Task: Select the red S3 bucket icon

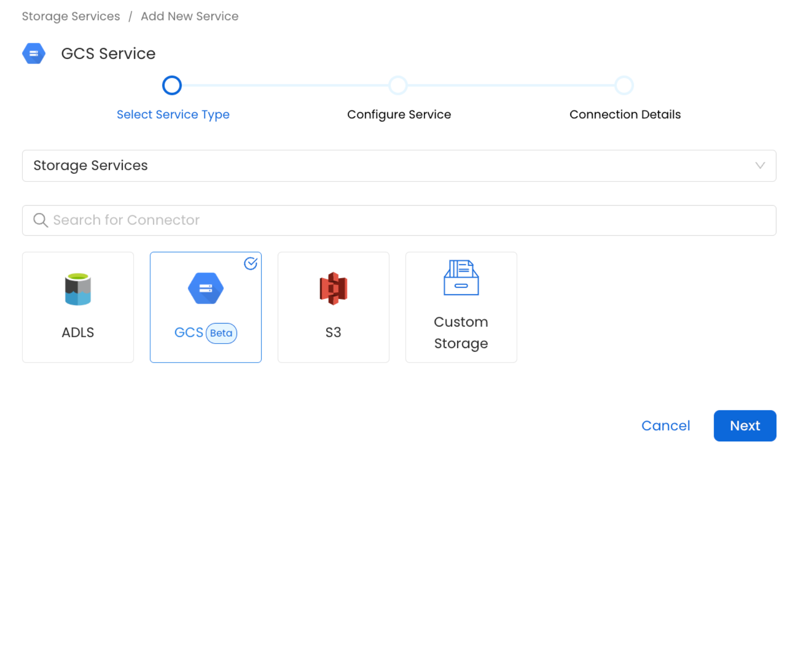Action: pyautogui.click(x=333, y=288)
